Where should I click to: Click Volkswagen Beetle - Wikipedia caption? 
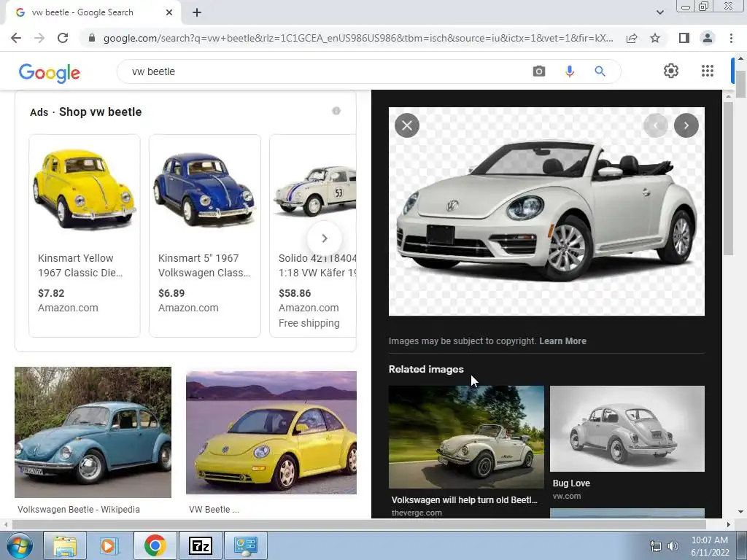(79, 510)
